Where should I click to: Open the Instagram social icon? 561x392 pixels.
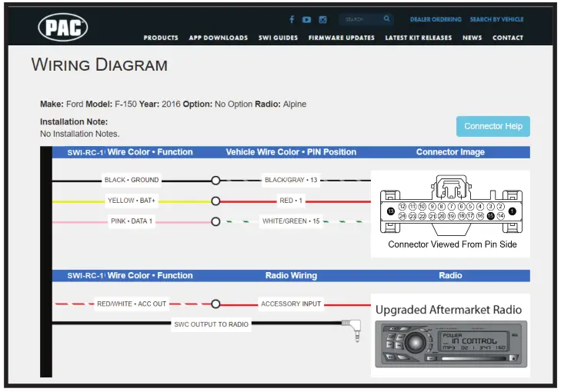(322, 20)
